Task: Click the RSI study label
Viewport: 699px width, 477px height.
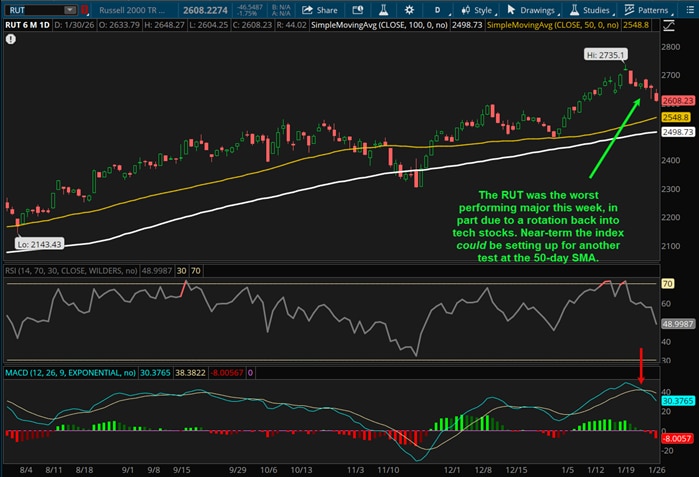Action: click(x=71, y=271)
